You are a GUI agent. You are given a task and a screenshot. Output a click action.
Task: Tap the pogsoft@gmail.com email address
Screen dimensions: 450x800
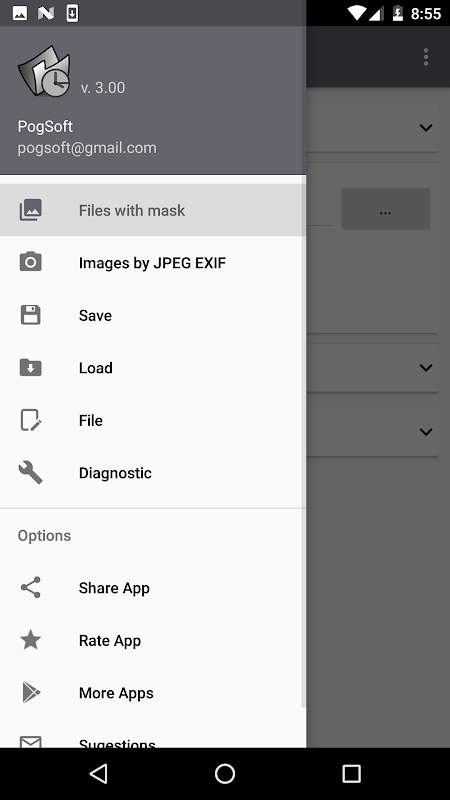tap(87, 148)
